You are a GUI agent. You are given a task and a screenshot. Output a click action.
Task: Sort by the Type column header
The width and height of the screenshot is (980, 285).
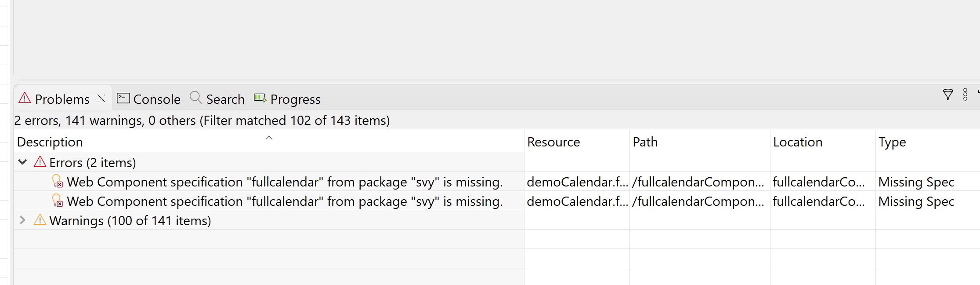coord(927,142)
